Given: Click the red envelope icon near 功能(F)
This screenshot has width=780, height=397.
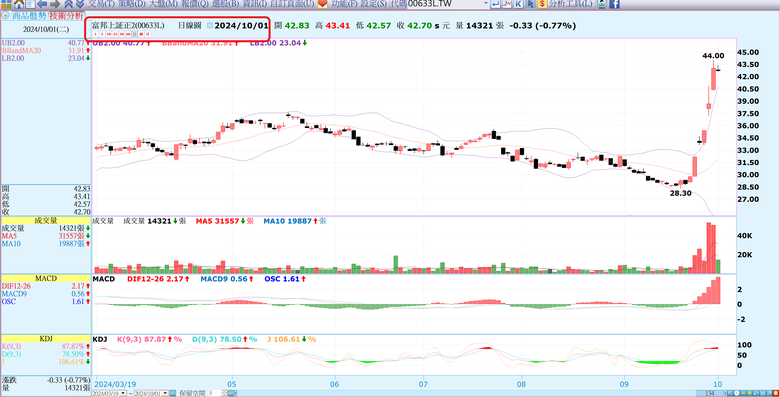Looking at the screenshot, I should tap(322, 4).
